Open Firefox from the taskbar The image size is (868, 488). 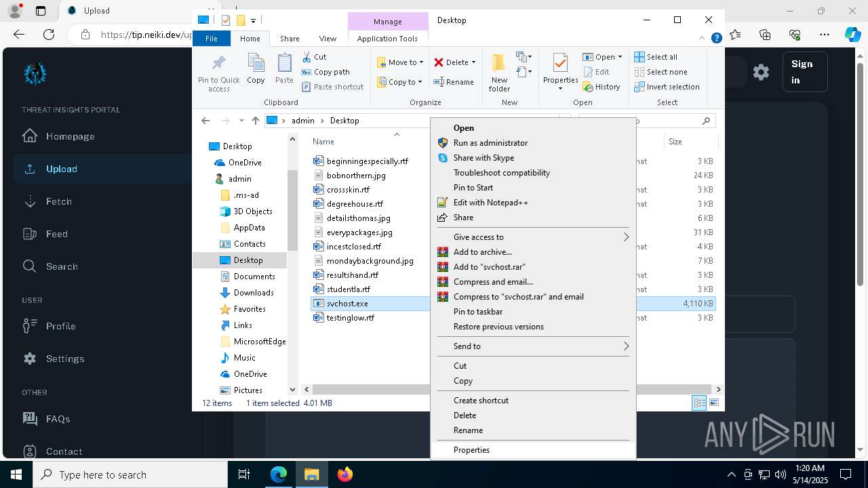(x=345, y=474)
